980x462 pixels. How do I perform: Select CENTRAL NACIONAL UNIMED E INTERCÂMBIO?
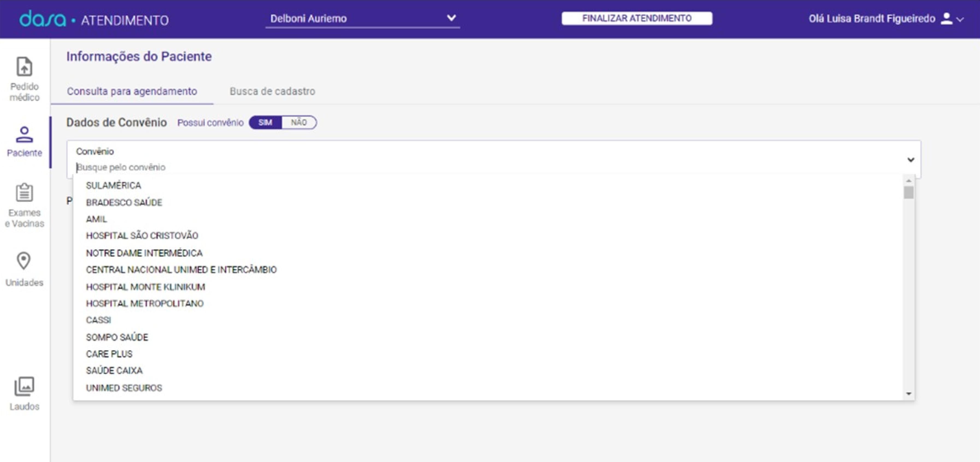(488, 270)
